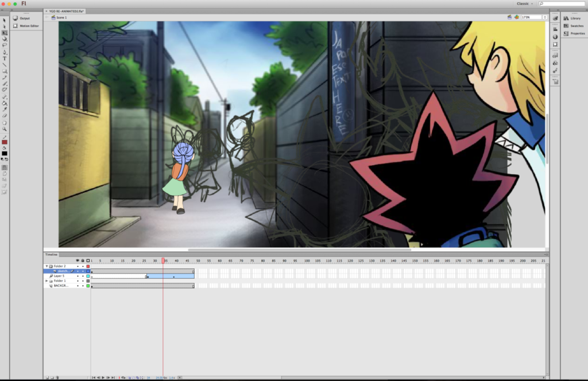This screenshot has width=588, height=381.
Task: Select the Line tool
Action: click(5, 64)
